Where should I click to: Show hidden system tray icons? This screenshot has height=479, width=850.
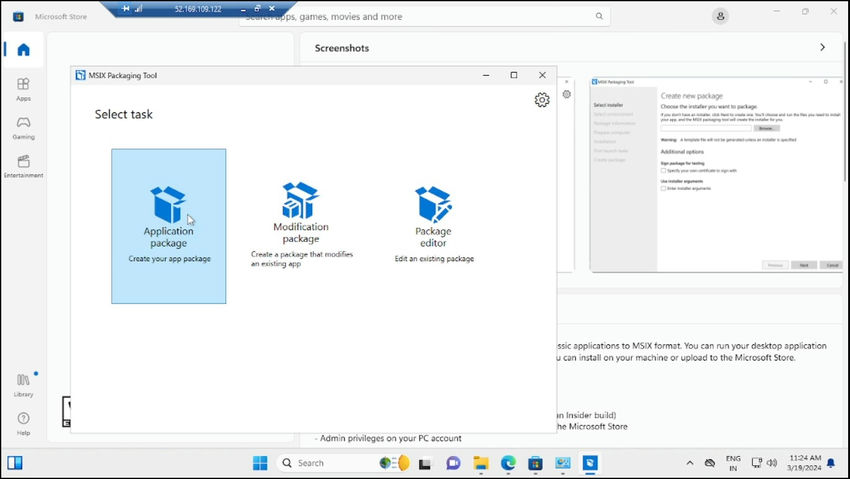[x=690, y=463]
